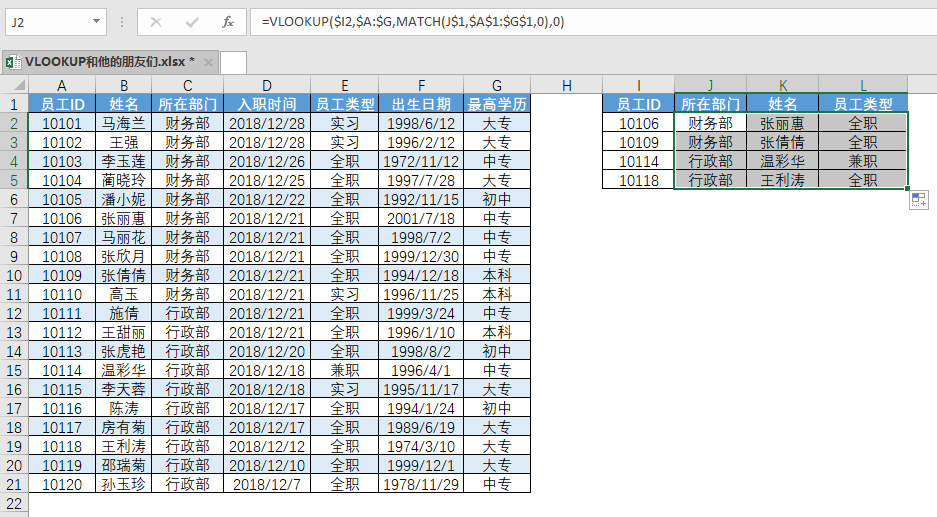The width and height of the screenshot is (937, 517).
Task: Select the 最高学历 header cell
Action: [497, 104]
